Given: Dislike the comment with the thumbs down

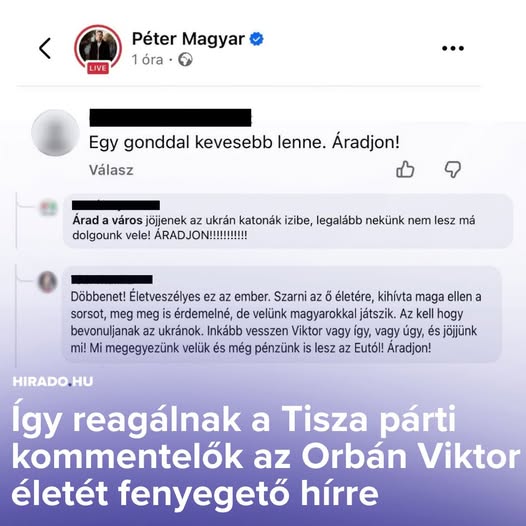Looking at the screenshot, I should 453,169.
